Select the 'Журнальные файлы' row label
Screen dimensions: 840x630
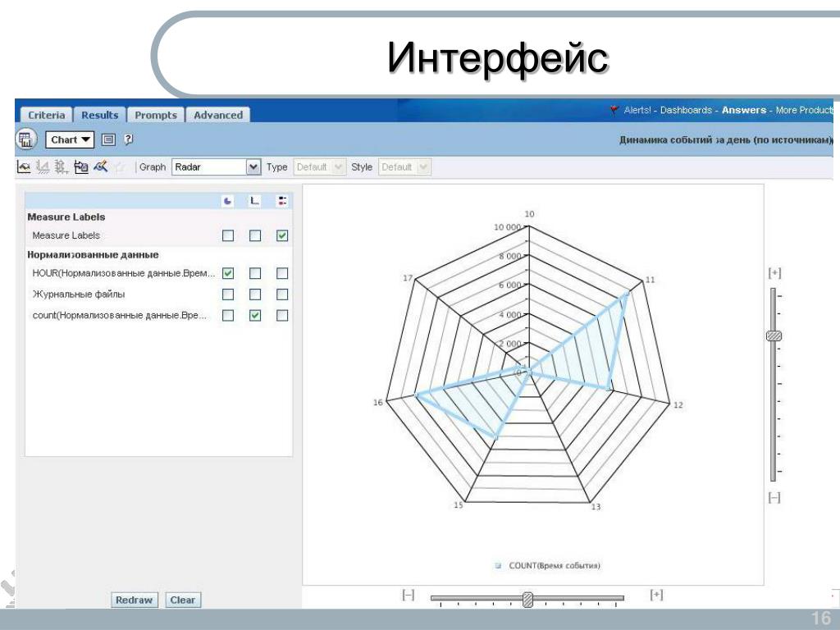[x=79, y=294]
